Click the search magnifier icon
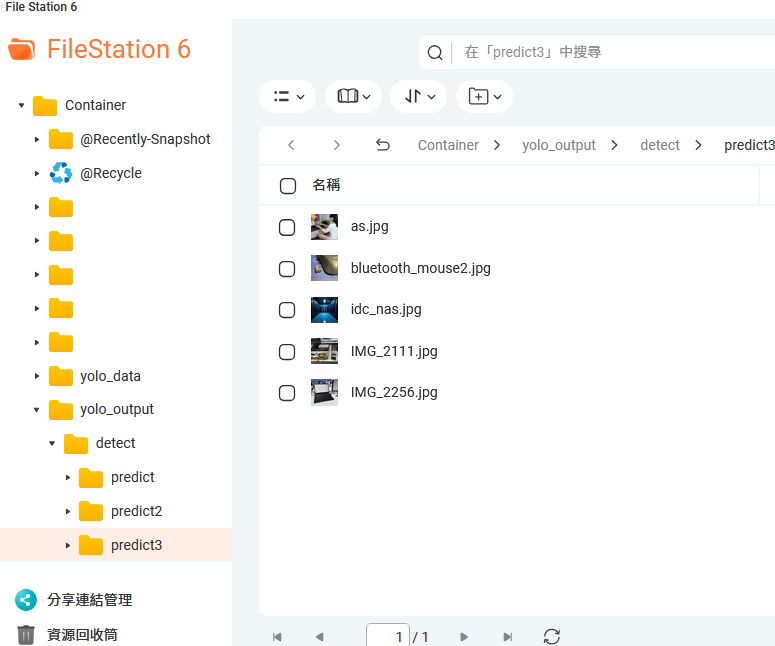The image size is (775, 646). (x=435, y=53)
